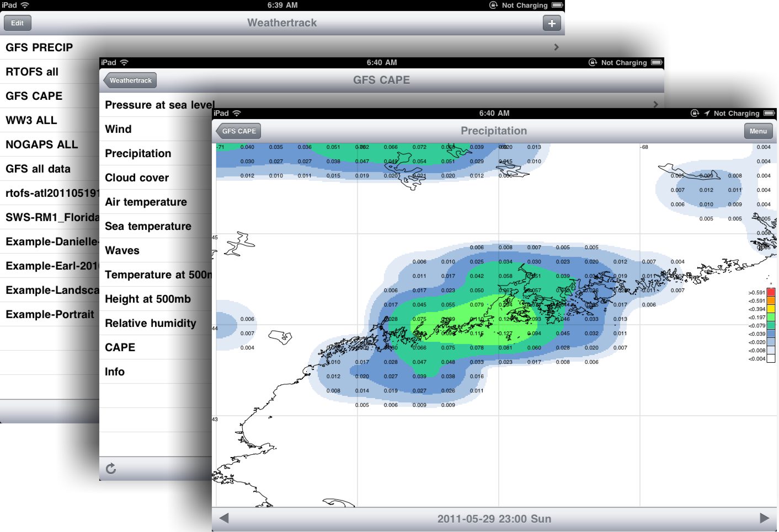The width and height of the screenshot is (779, 532).
Task: Open GFS all data in Weathertrack list
Action: [x=38, y=169]
